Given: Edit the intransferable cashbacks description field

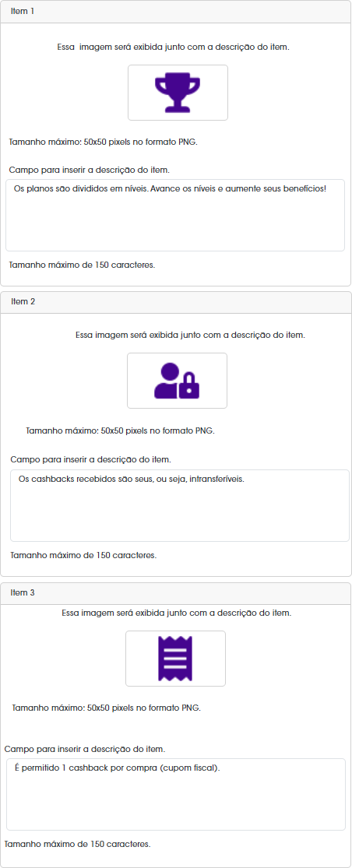Looking at the screenshot, I should click(x=180, y=505).
